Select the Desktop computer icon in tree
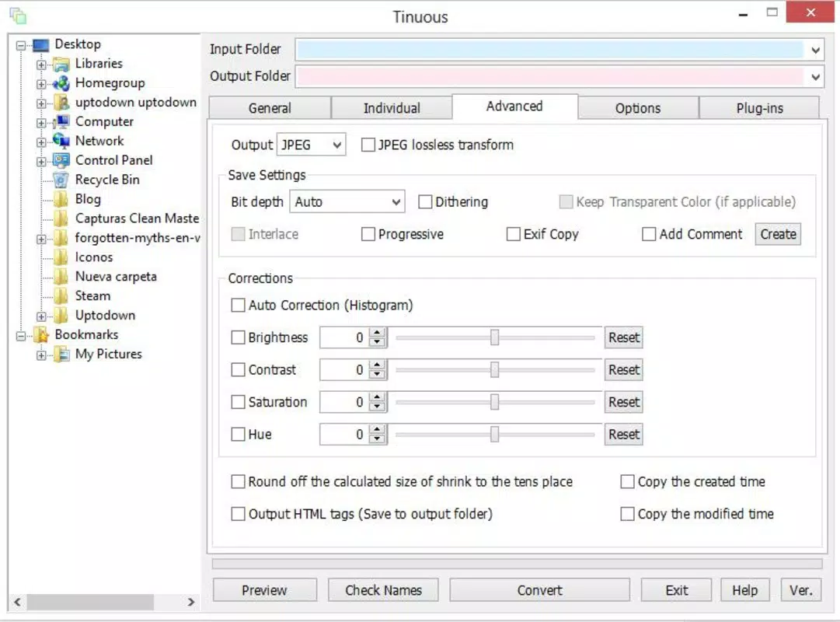 (x=40, y=45)
